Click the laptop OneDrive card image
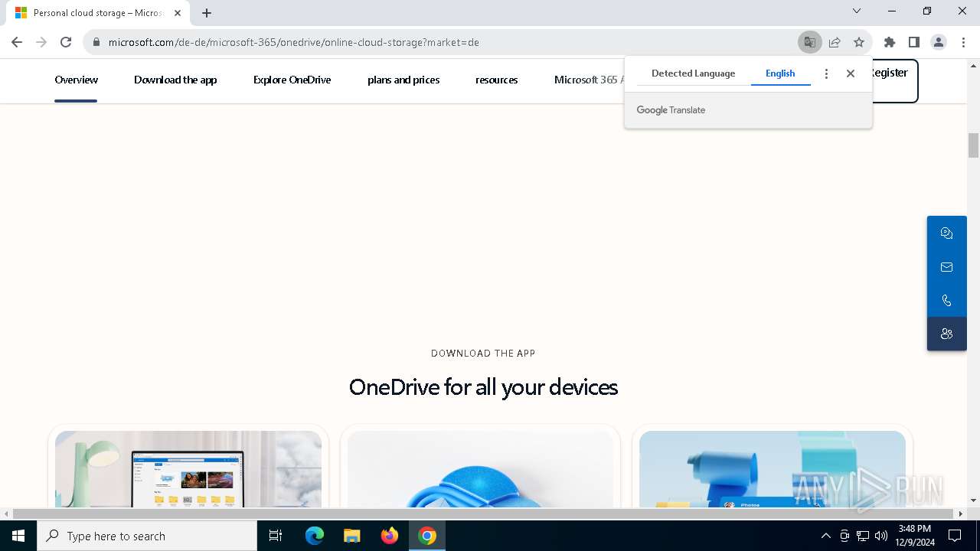 coord(188,468)
